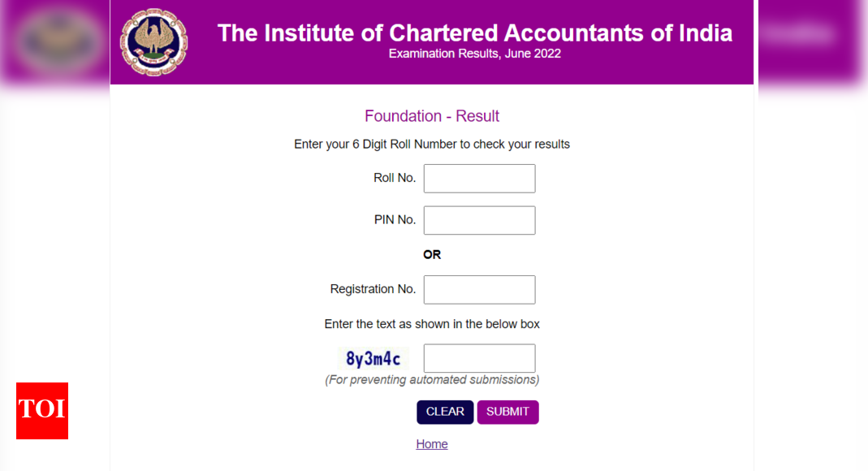Click inside the Registration No input box

(479, 289)
